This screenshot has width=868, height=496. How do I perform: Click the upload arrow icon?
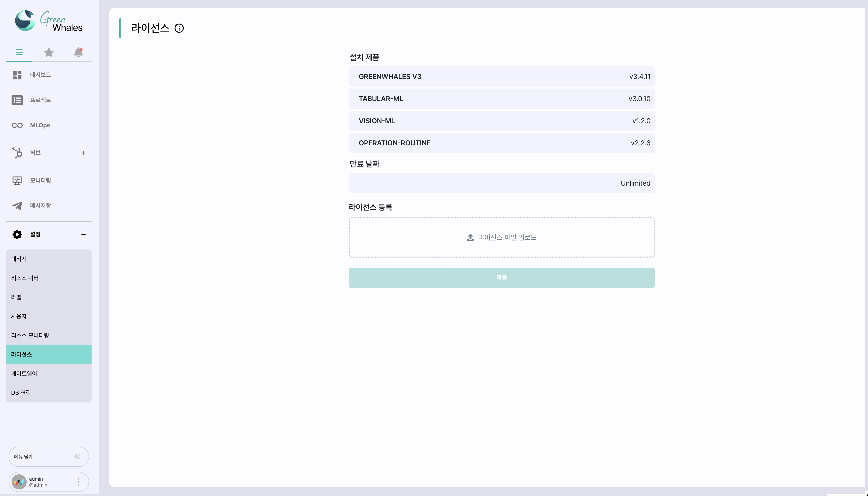coord(470,237)
